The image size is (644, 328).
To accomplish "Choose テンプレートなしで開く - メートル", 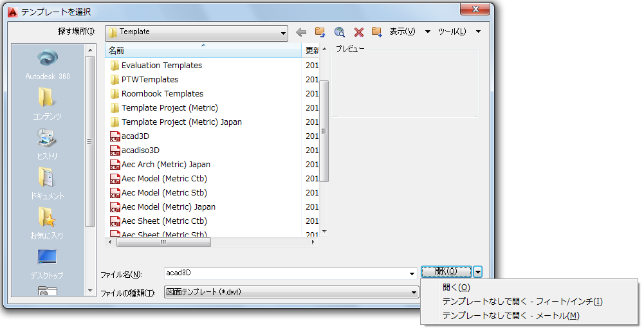I will point(511,316).
